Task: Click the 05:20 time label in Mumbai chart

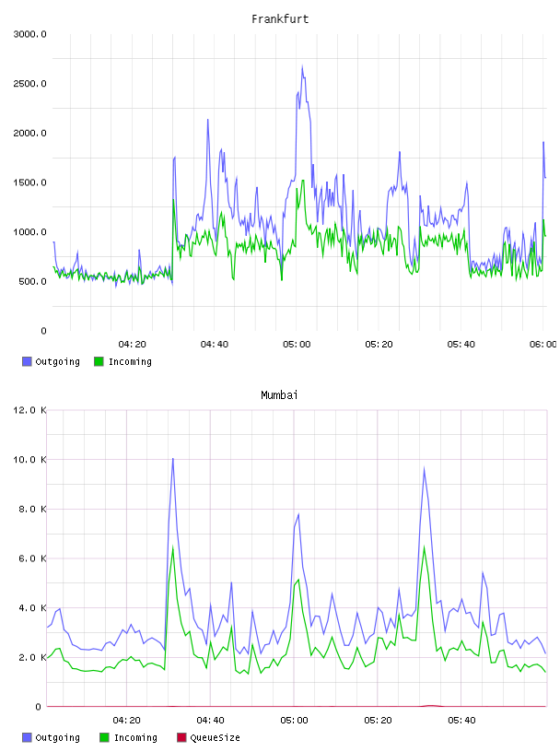Action: 378,721
